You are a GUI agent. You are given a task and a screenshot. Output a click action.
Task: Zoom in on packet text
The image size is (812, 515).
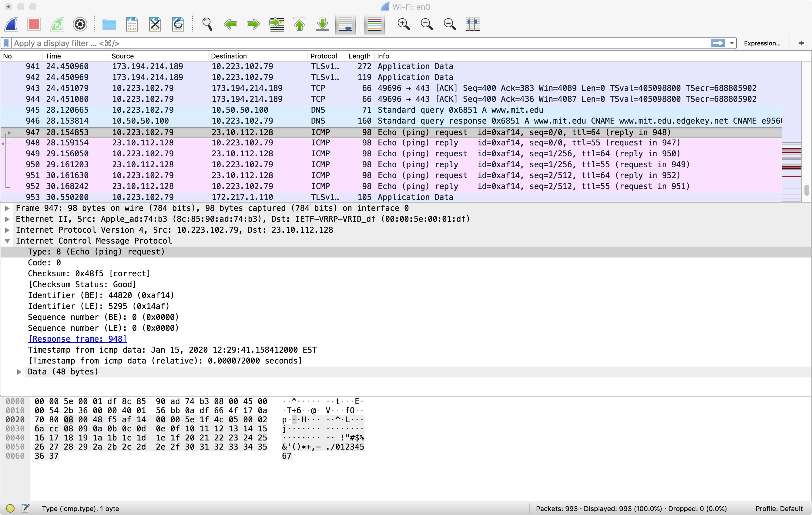point(403,24)
